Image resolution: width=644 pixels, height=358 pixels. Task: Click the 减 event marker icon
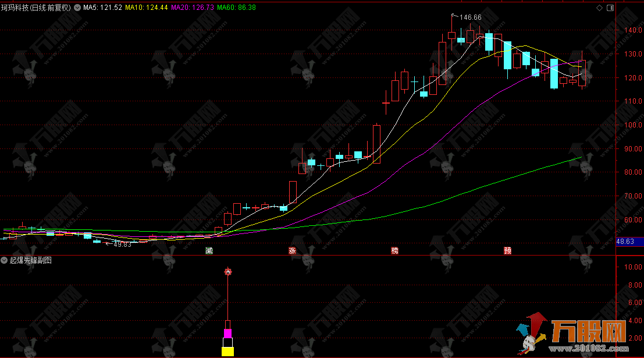[209, 251]
